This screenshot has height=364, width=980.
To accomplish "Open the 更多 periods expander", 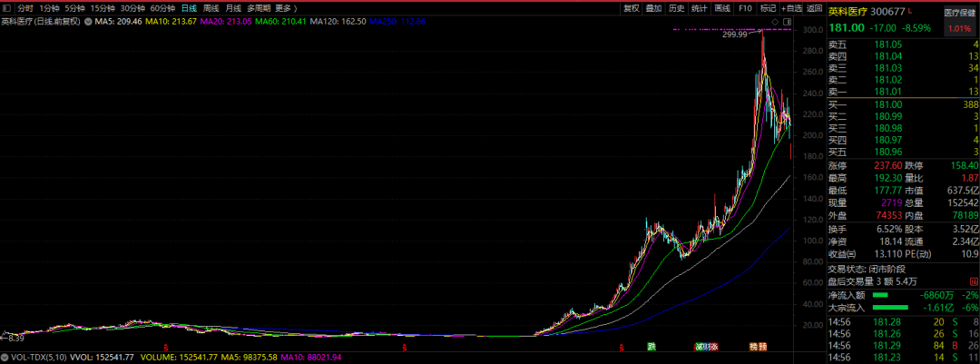I will pyautogui.click(x=286, y=9).
